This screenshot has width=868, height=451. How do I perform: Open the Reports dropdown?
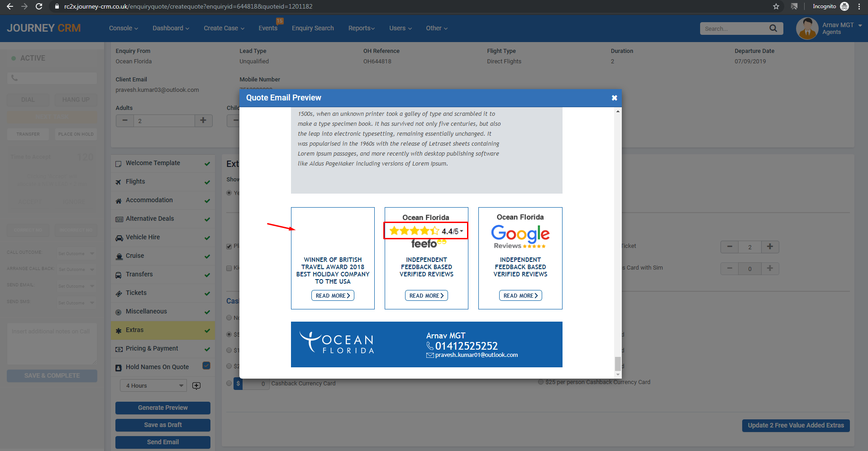tap(362, 28)
